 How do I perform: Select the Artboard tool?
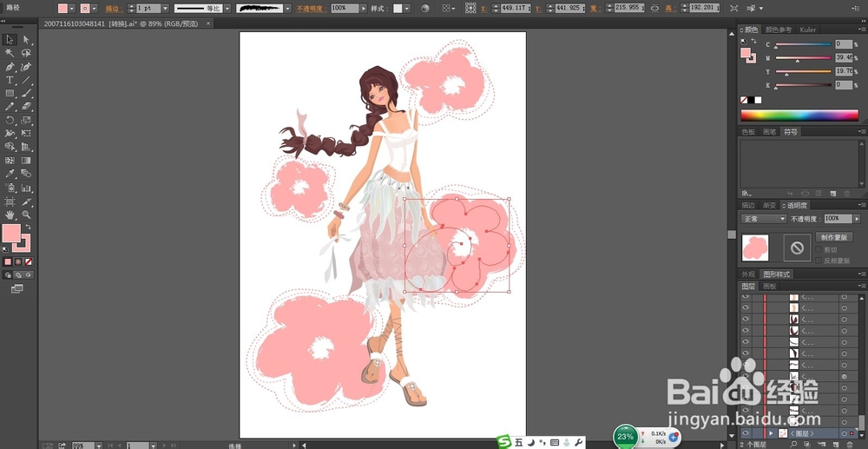(10, 201)
